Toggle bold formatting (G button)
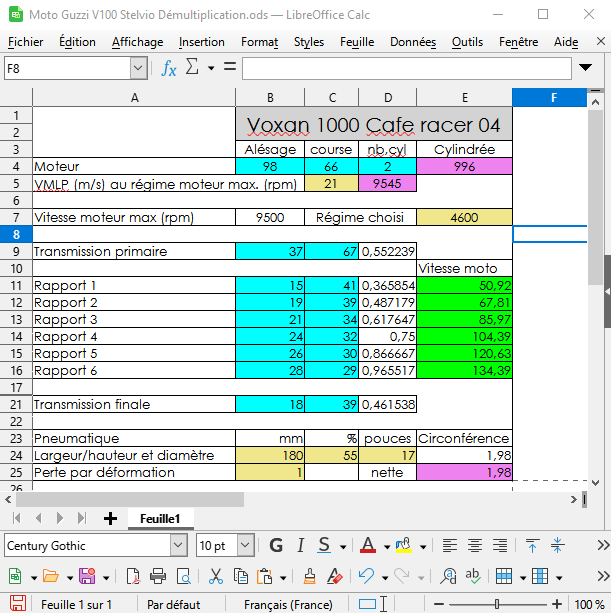This screenshot has width=611, height=613. tap(276, 545)
